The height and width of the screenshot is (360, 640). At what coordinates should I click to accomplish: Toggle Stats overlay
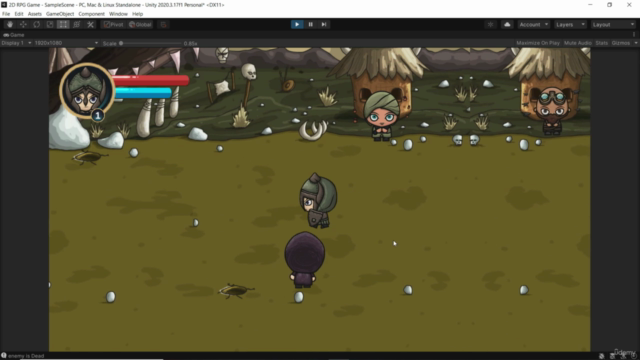click(x=602, y=43)
